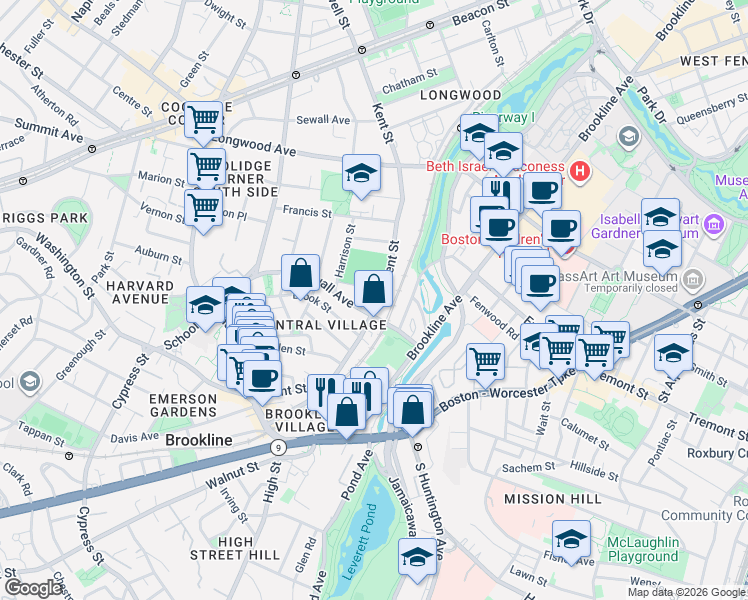Image resolution: width=748 pixels, height=600 pixels.
Task: Click the graduation cap marker above Francis St
Action: (x=361, y=174)
